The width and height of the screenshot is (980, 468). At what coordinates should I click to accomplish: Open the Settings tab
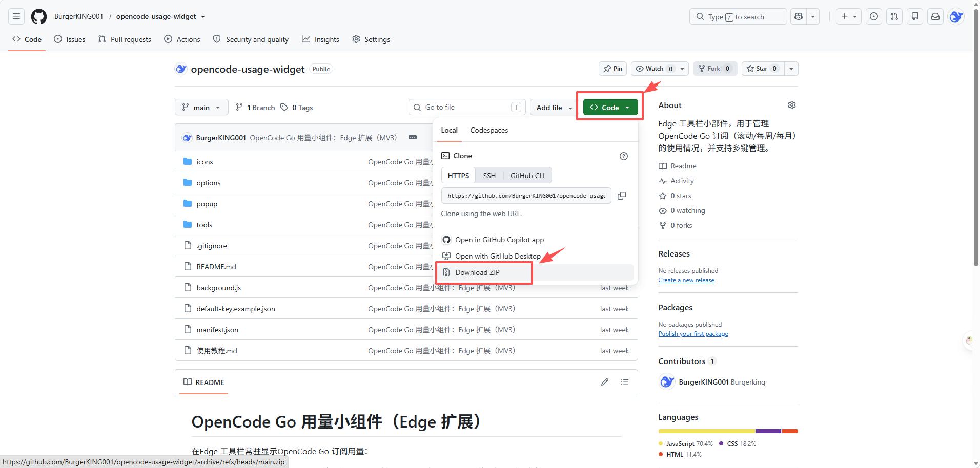point(371,39)
